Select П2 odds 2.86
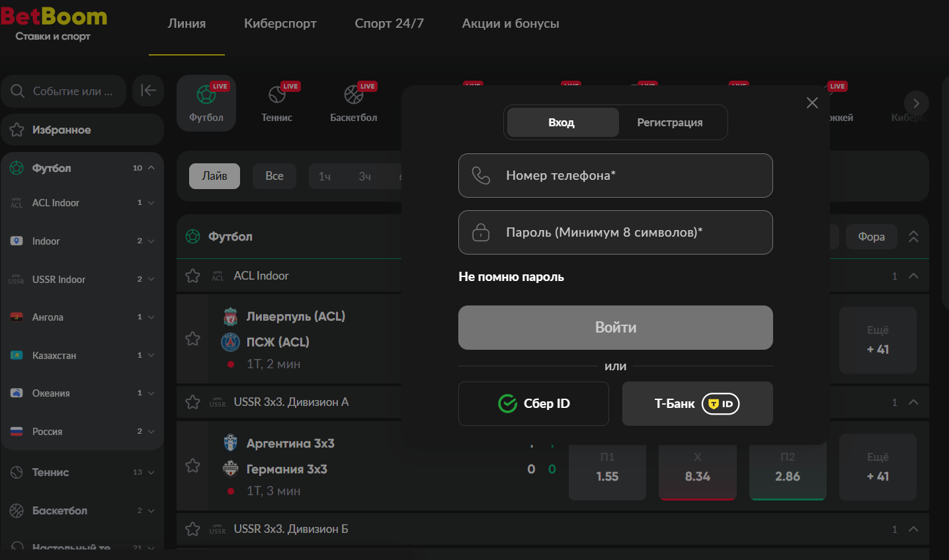 pyautogui.click(x=788, y=472)
